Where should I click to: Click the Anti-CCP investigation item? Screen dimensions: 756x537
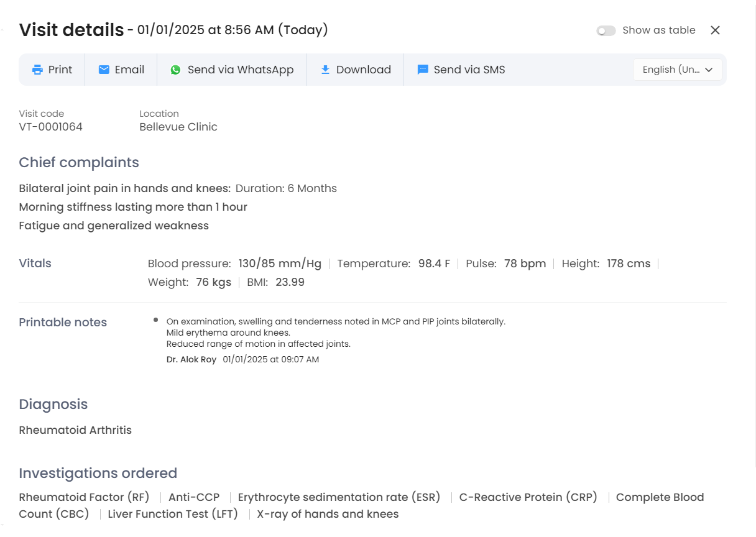[194, 497]
